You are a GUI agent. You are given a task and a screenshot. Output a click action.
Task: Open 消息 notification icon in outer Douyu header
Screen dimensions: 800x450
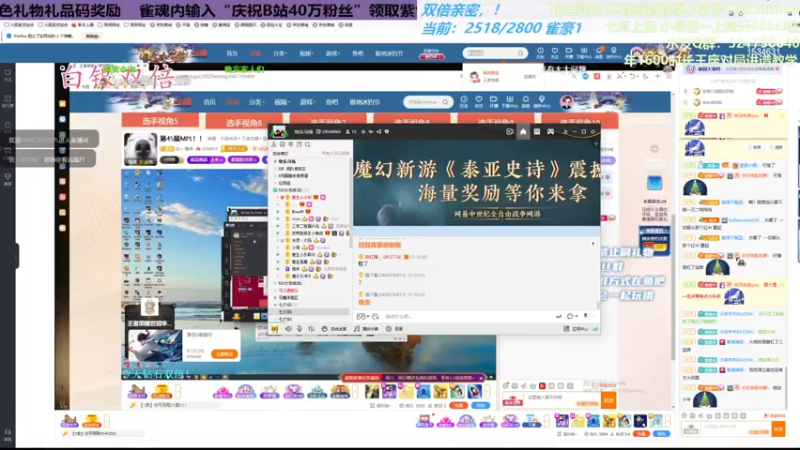pyautogui.click(x=600, y=53)
